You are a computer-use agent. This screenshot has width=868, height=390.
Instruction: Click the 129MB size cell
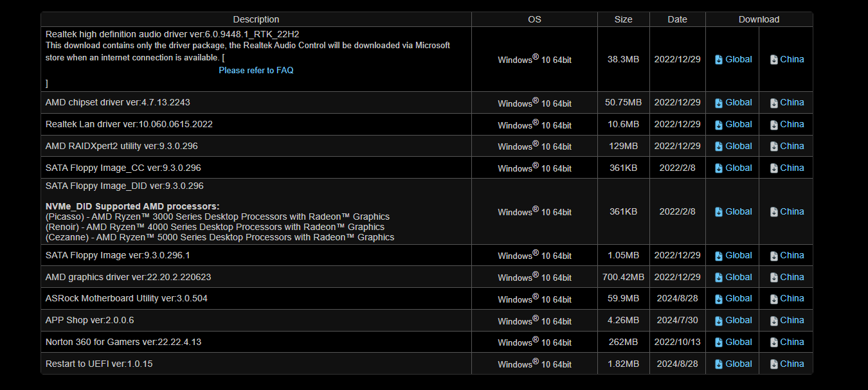pyautogui.click(x=623, y=146)
